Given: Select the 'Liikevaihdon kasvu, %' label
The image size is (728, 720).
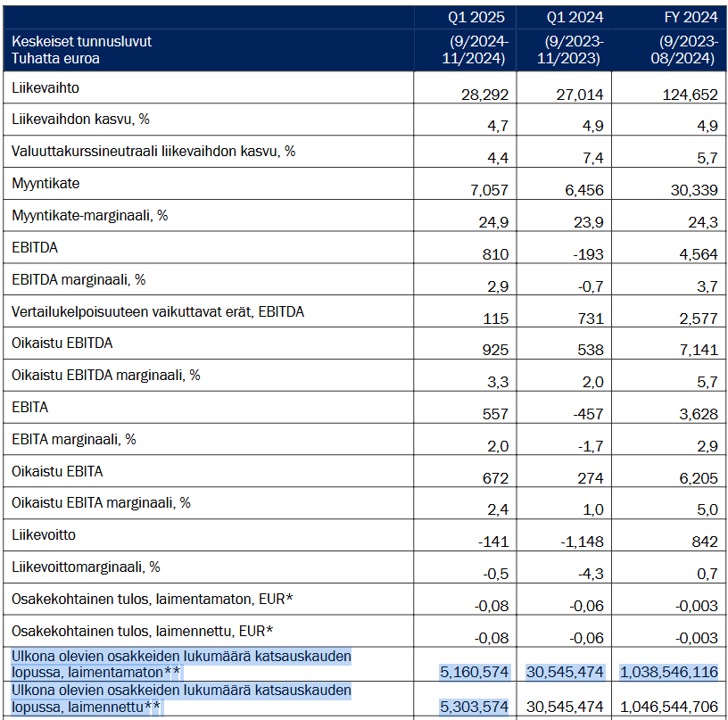Looking at the screenshot, I should click(x=80, y=120).
